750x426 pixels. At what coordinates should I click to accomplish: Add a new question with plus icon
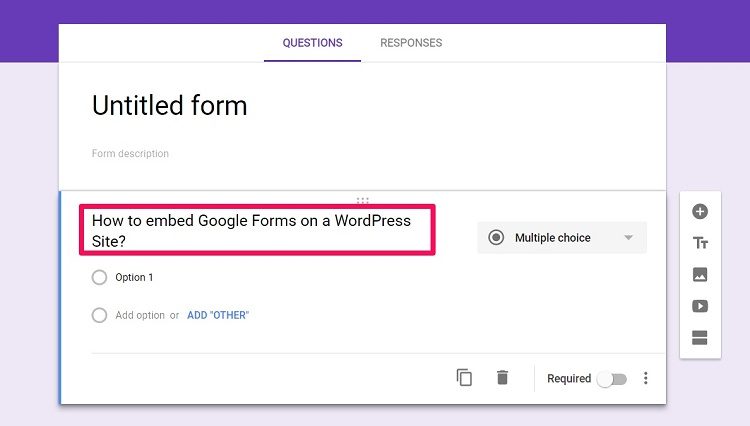point(700,211)
